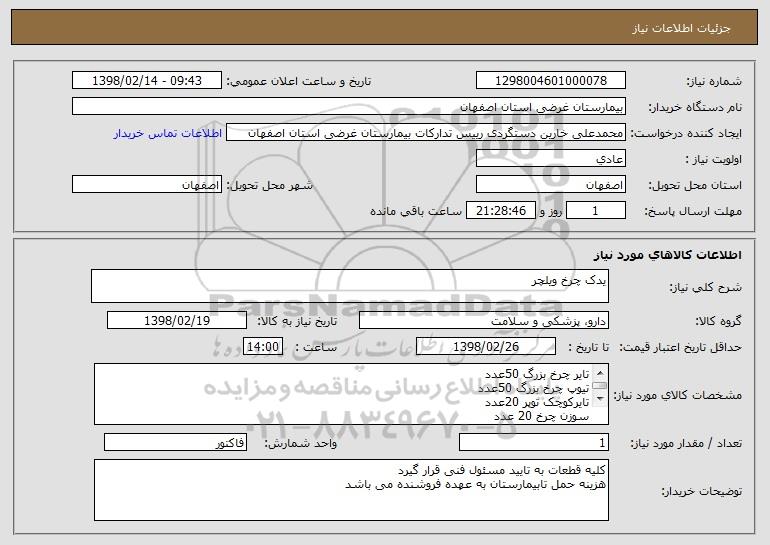Click the گروه کالا field
This screenshot has width=770, height=545.
pyautogui.click(x=484, y=321)
